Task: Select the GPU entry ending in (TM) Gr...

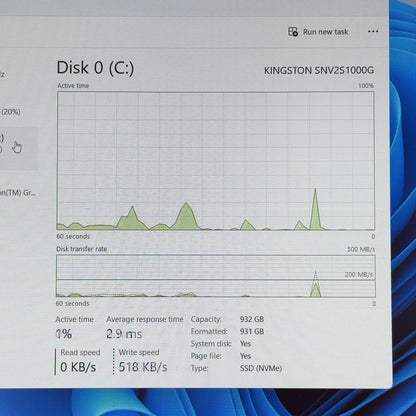Action: coord(18,193)
